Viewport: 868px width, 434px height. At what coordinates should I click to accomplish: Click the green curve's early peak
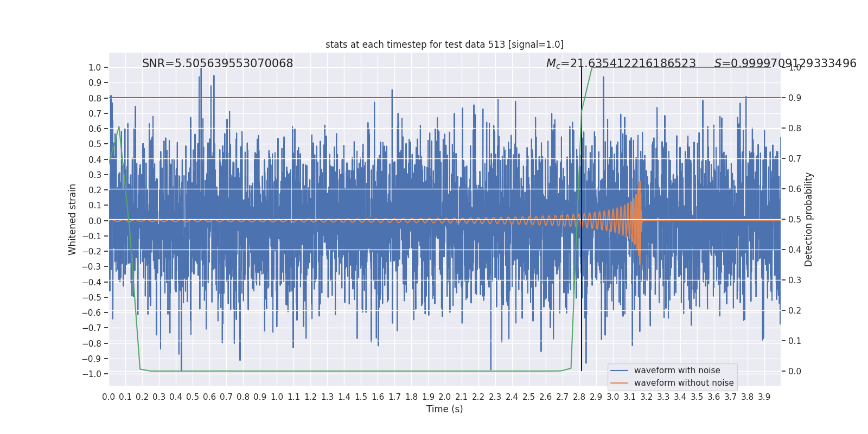[x=119, y=127]
